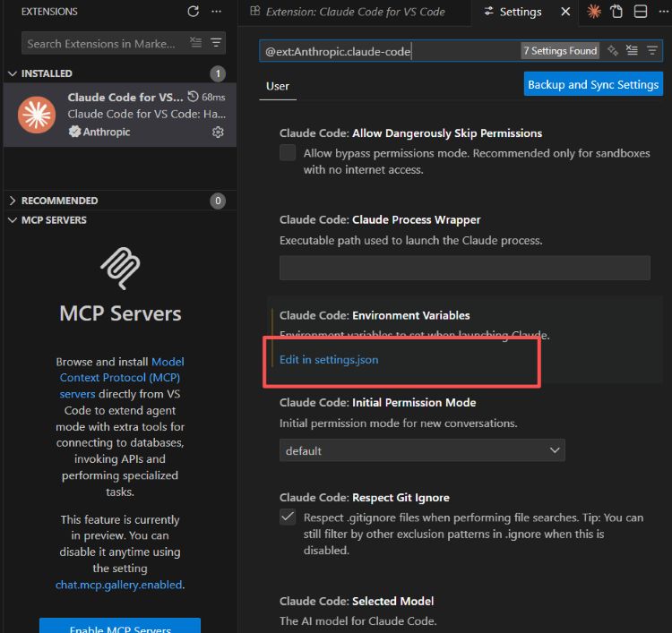The height and width of the screenshot is (633, 672).
Task: Collapse the INSTALLED section
Action: (13, 73)
